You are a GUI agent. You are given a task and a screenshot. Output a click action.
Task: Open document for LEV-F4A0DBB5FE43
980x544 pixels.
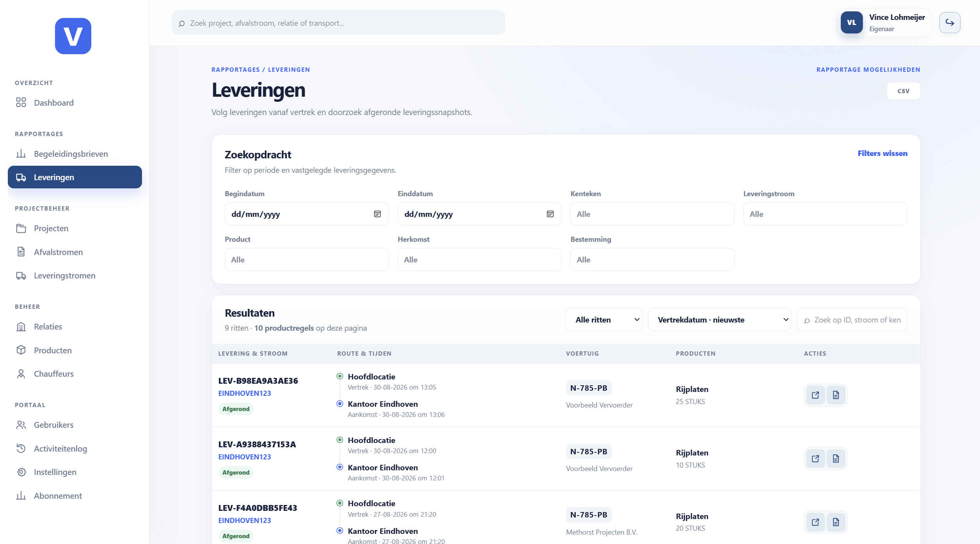(836, 522)
